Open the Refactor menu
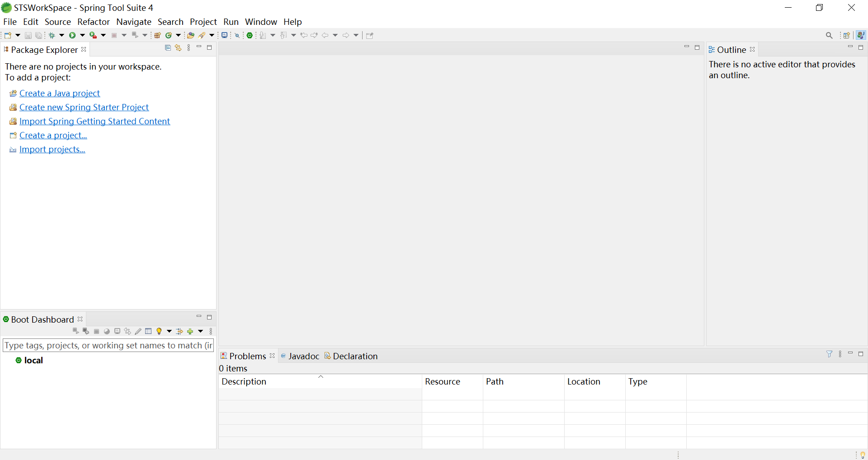 (x=93, y=22)
